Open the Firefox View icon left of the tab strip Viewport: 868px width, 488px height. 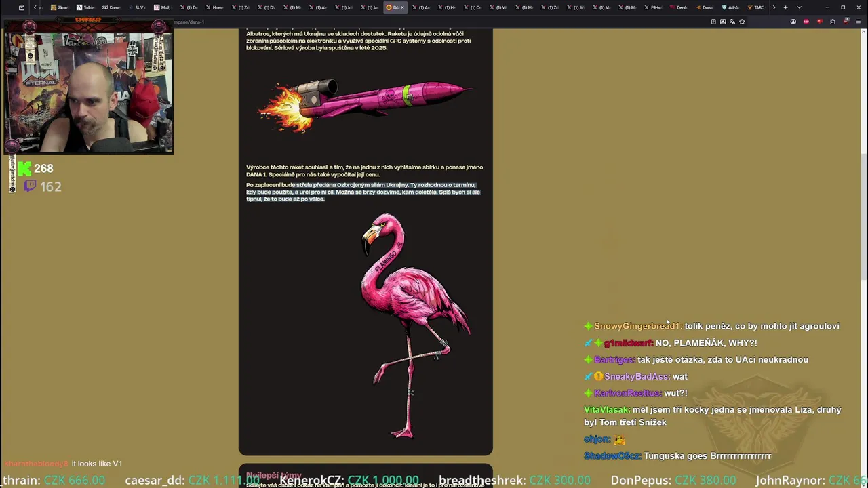(22, 7)
